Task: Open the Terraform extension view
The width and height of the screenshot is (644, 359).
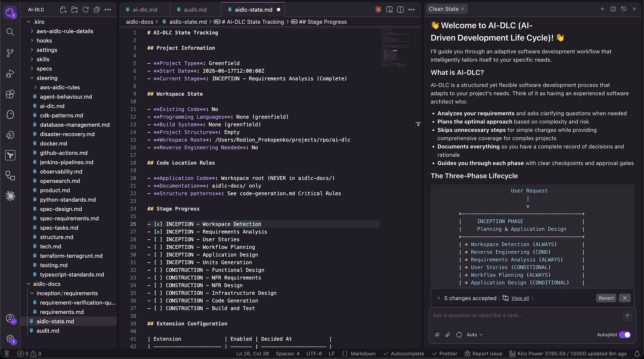Action: (x=10, y=155)
